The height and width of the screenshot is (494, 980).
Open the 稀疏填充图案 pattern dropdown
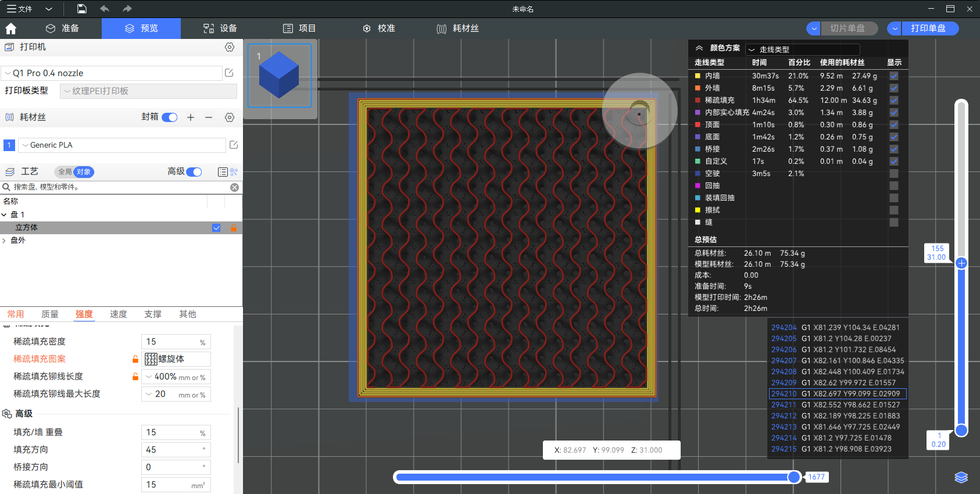(176, 359)
